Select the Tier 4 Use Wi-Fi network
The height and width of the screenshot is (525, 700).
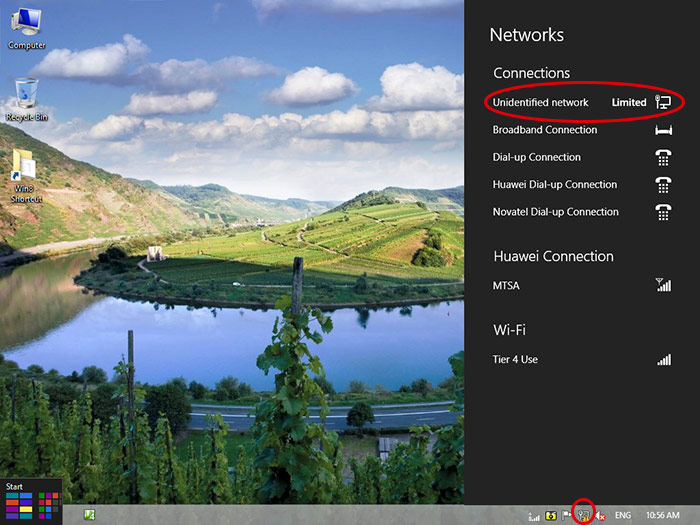click(x=582, y=359)
